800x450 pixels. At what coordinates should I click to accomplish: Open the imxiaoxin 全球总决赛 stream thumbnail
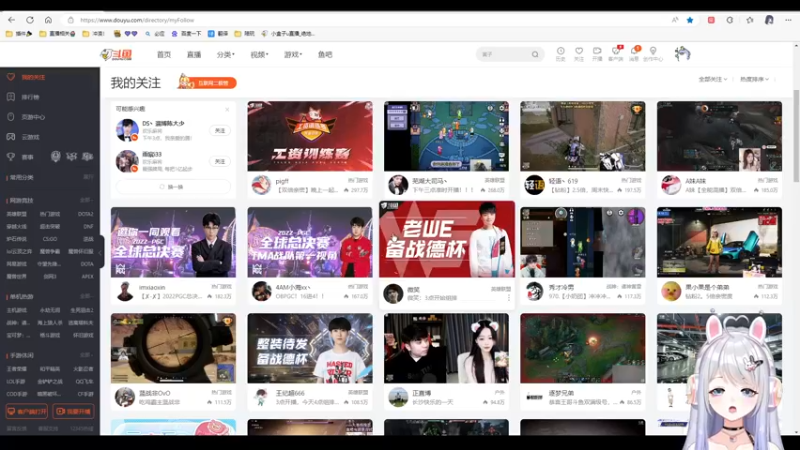click(173, 242)
